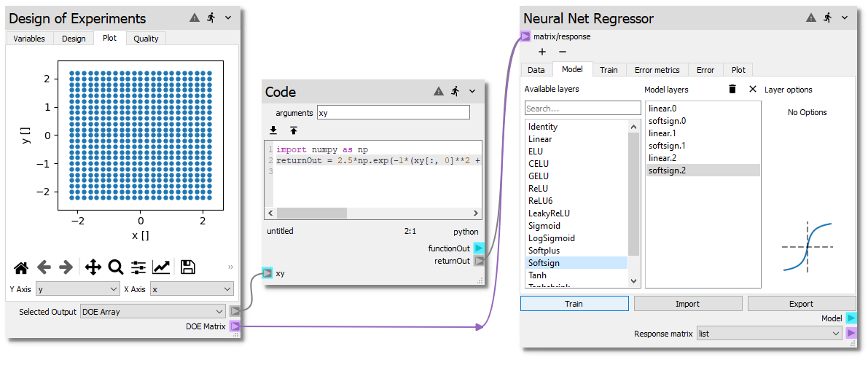
Task: Click the Home reset view icon in plot toolbar
Action: click(21, 267)
